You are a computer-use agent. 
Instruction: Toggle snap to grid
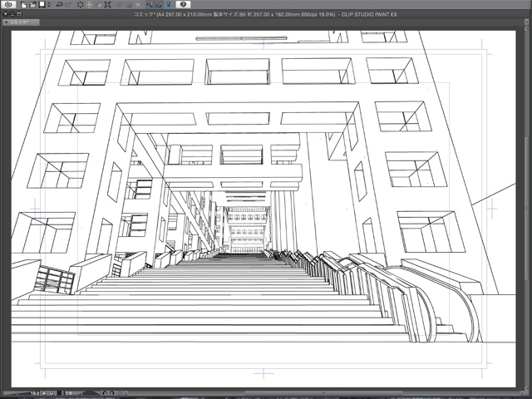pos(168,5)
